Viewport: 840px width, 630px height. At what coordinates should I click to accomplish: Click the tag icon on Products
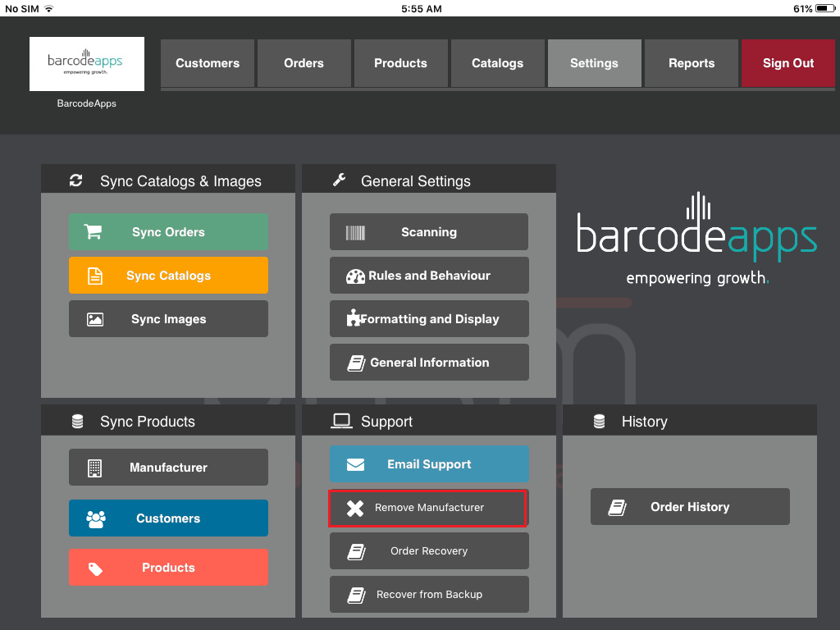(x=95, y=569)
